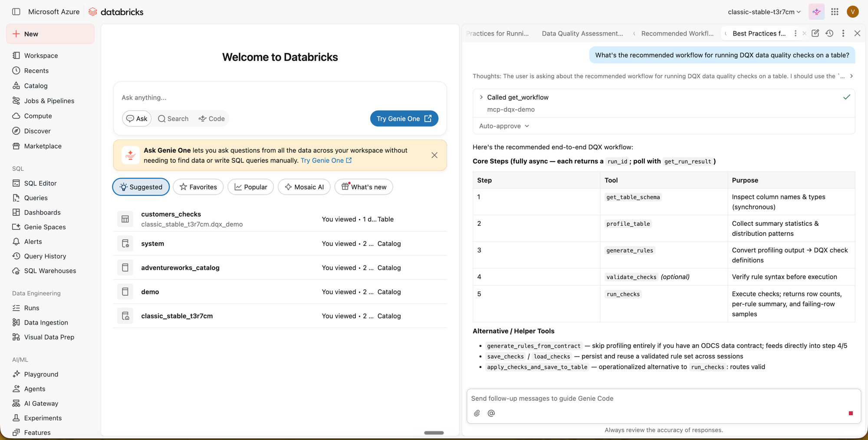Open Agents in the sidebar

click(x=35, y=389)
